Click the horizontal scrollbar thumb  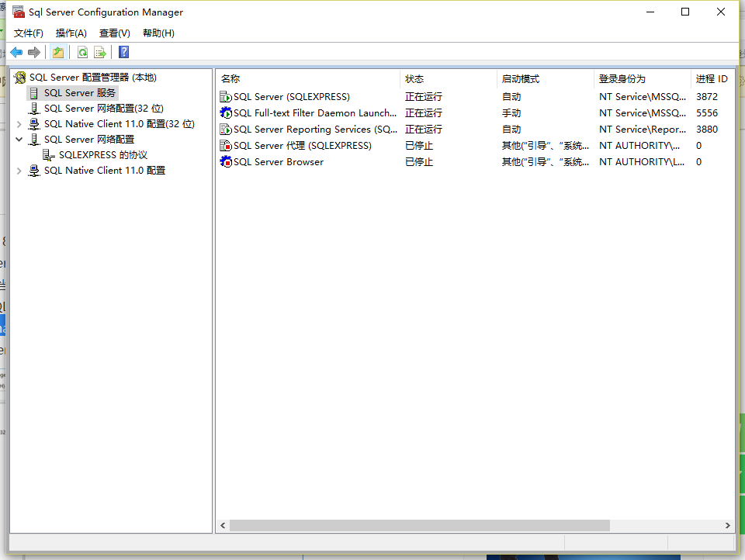(x=420, y=525)
